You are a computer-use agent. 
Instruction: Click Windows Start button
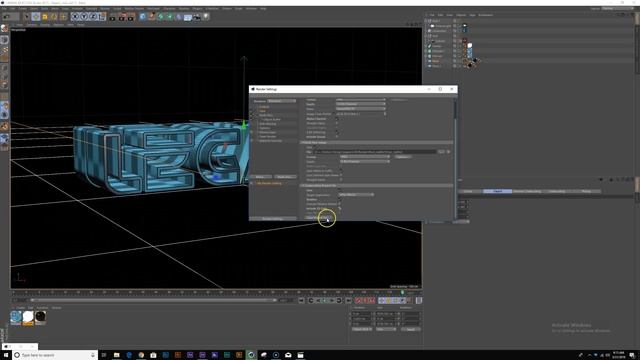point(6,355)
